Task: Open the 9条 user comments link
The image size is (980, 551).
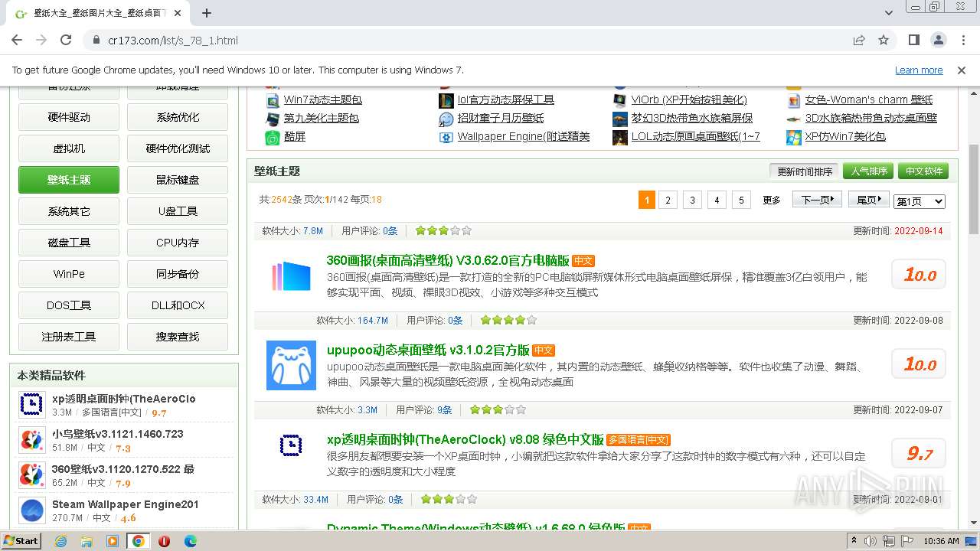Action: (x=445, y=410)
